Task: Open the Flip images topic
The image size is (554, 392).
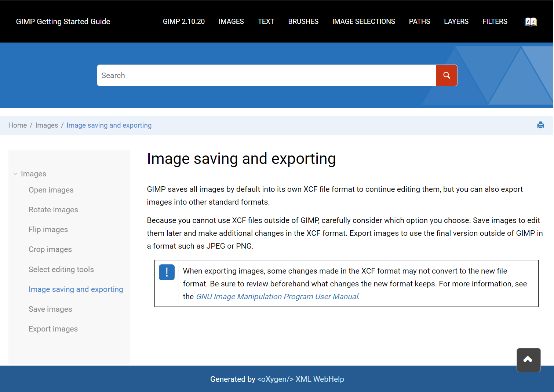Action: pyautogui.click(x=48, y=230)
